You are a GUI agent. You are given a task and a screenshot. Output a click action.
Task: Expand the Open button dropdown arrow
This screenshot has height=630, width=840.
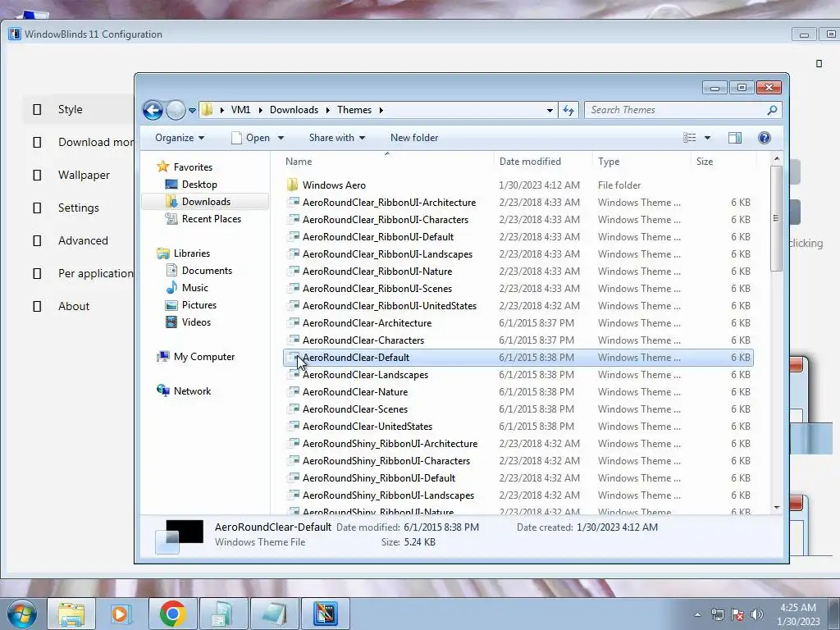click(x=281, y=138)
